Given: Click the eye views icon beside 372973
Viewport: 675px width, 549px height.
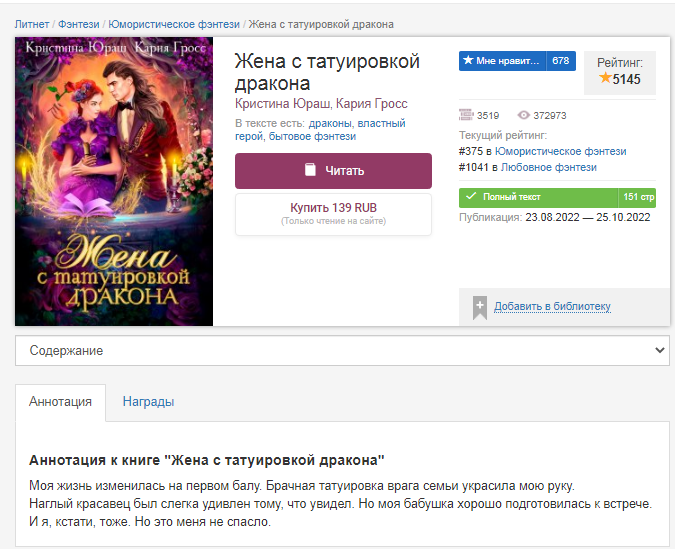Looking at the screenshot, I should click(x=523, y=115).
